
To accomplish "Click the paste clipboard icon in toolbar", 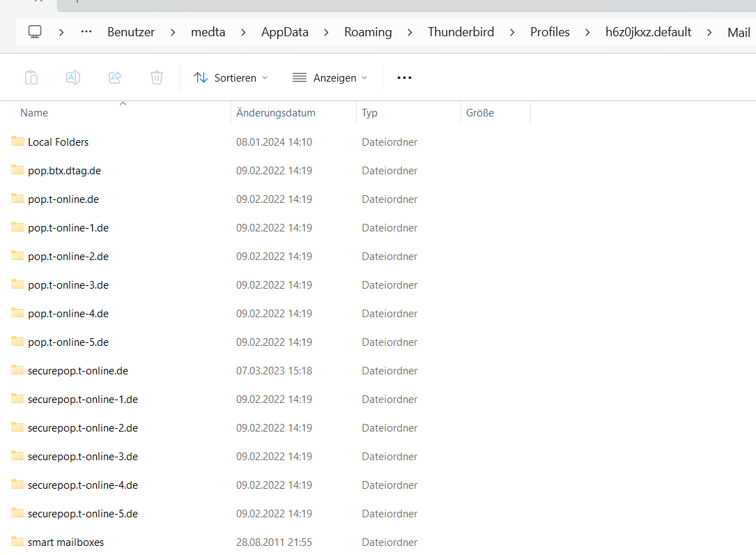I will (x=31, y=77).
